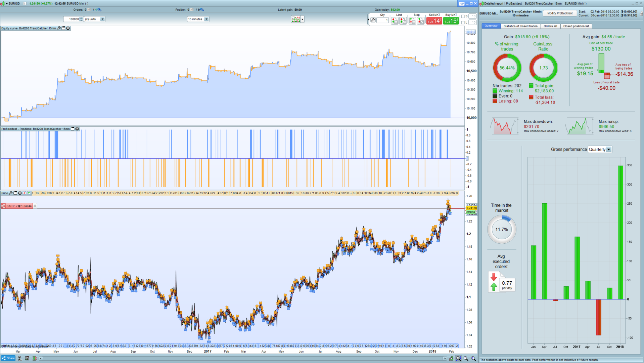Click the Latent gain $0.00 value
This screenshot has width=644, height=363.
coord(298,10)
